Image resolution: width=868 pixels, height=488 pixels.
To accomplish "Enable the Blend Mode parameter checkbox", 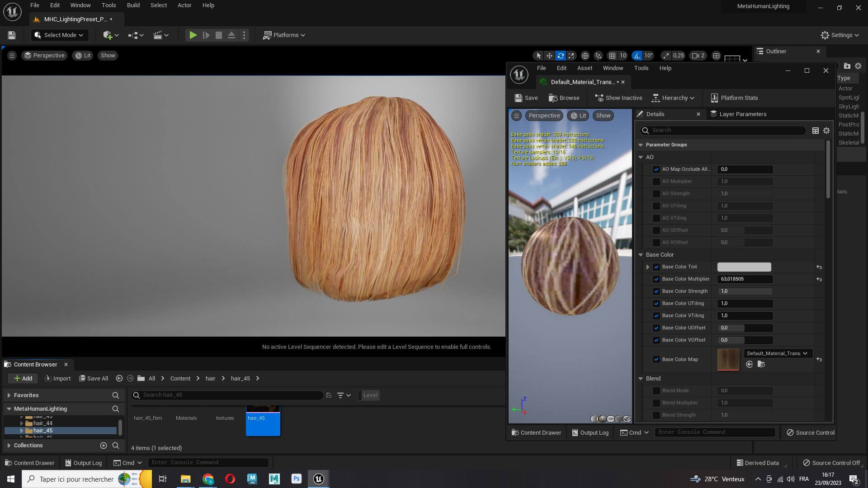I will pos(656,390).
